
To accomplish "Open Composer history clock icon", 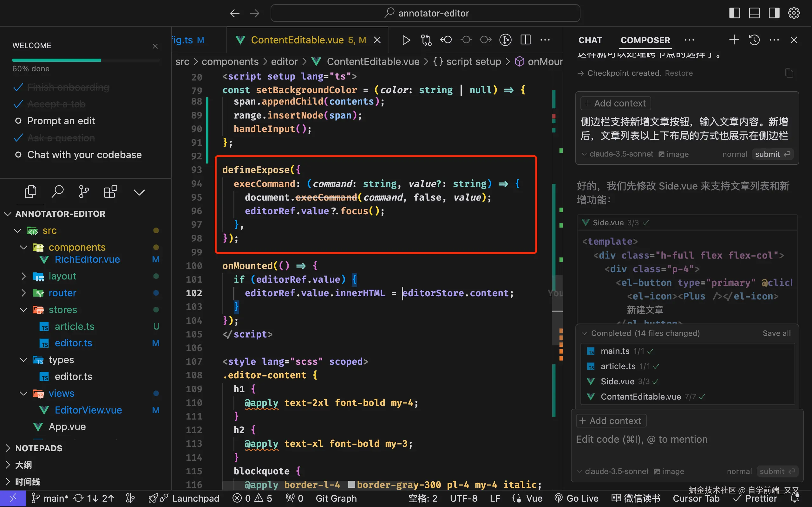I will 754,40.
